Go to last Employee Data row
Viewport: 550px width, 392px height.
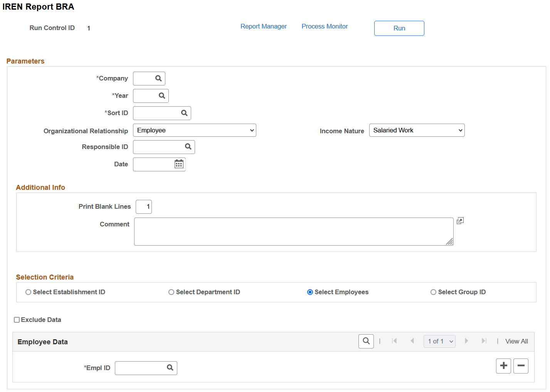pyautogui.click(x=484, y=341)
